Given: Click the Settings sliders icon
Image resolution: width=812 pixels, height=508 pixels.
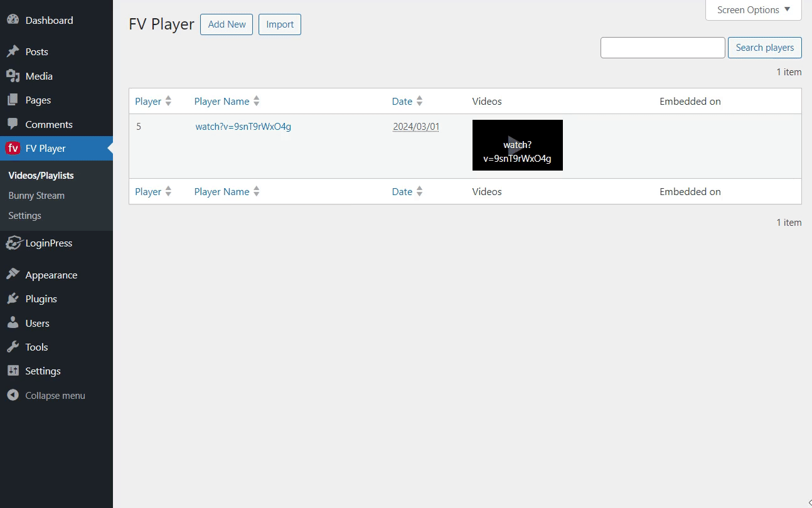Looking at the screenshot, I should pyautogui.click(x=13, y=371).
